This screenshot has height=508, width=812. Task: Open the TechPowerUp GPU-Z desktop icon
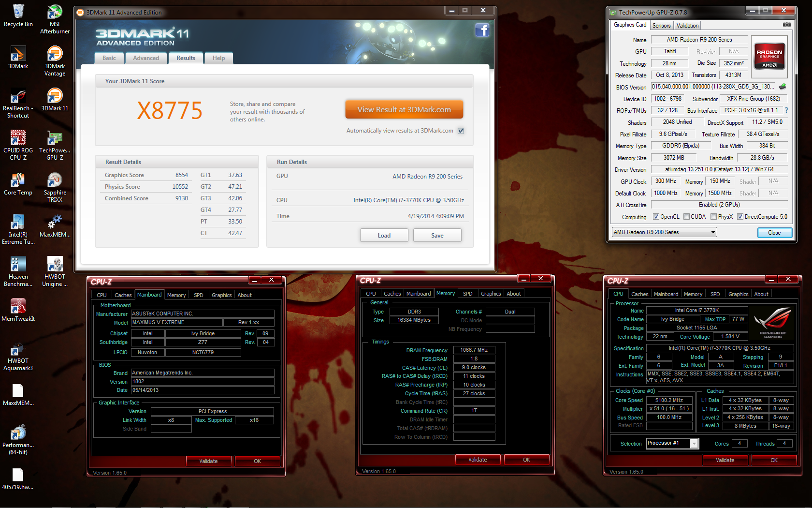(x=55, y=145)
